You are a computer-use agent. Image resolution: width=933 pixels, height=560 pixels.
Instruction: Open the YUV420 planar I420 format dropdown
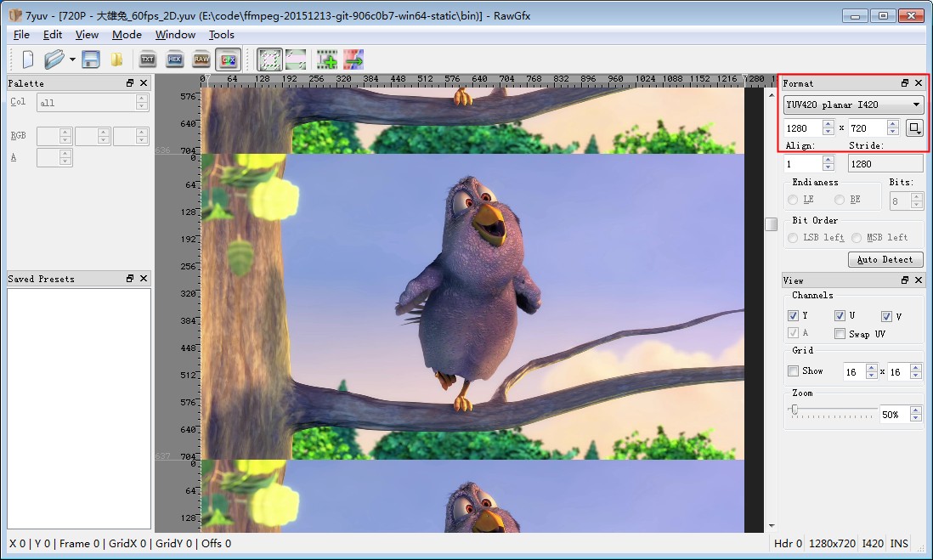pos(853,105)
